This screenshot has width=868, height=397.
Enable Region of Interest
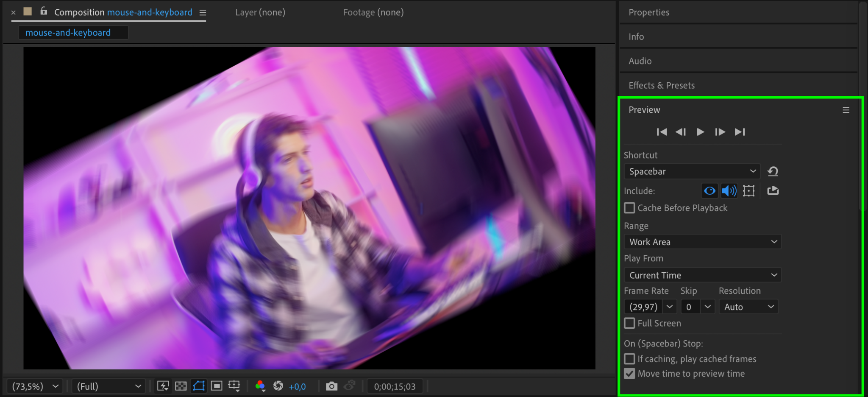[x=217, y=386]
